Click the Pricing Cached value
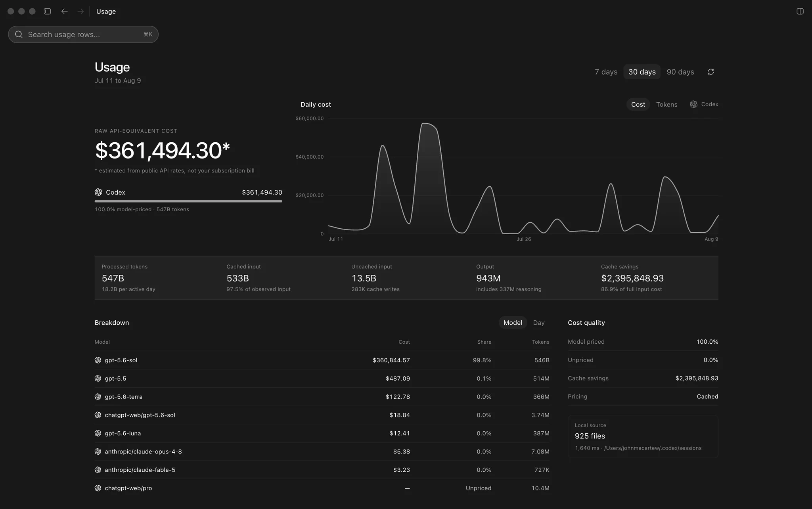This screenshot has height=509, width=812. click(707, 396)
